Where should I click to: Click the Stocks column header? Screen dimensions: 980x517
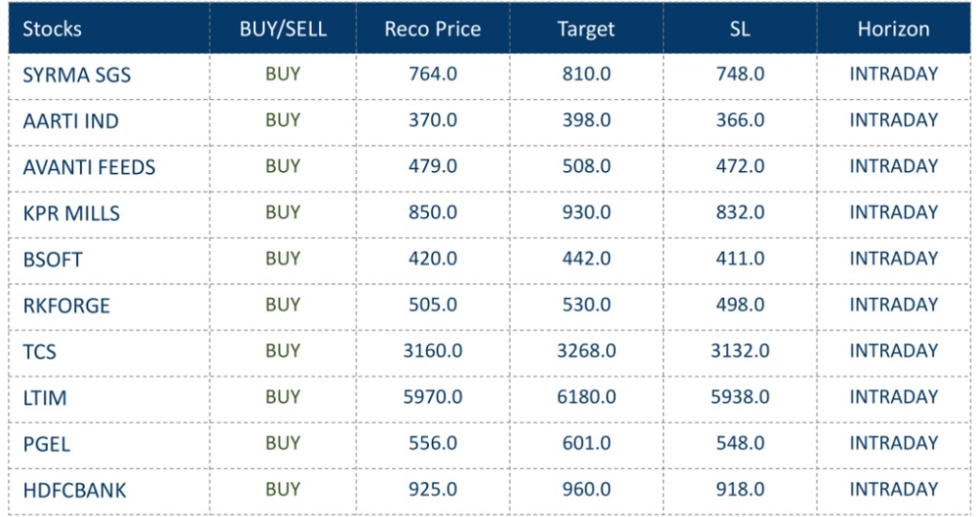[x=53, y=29]
